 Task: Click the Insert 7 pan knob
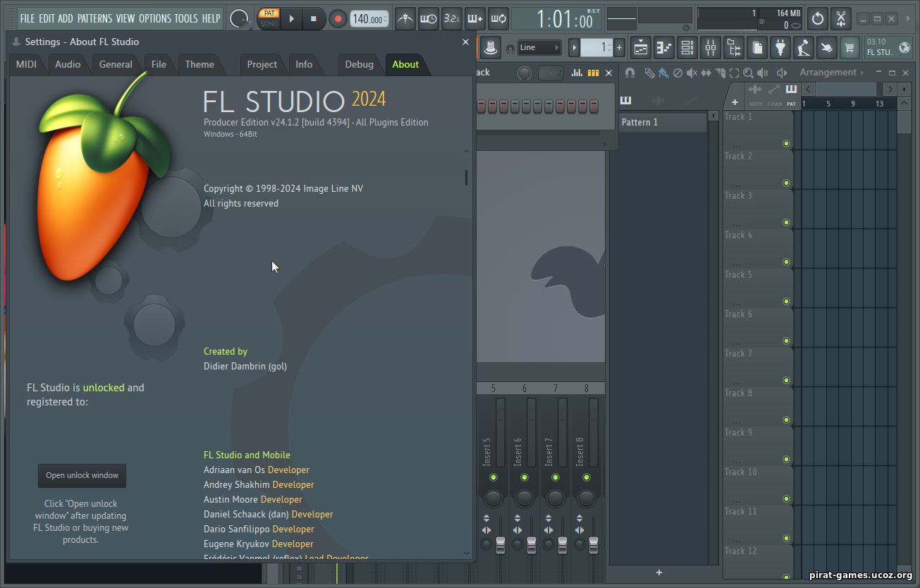click(x=556, y=498)
